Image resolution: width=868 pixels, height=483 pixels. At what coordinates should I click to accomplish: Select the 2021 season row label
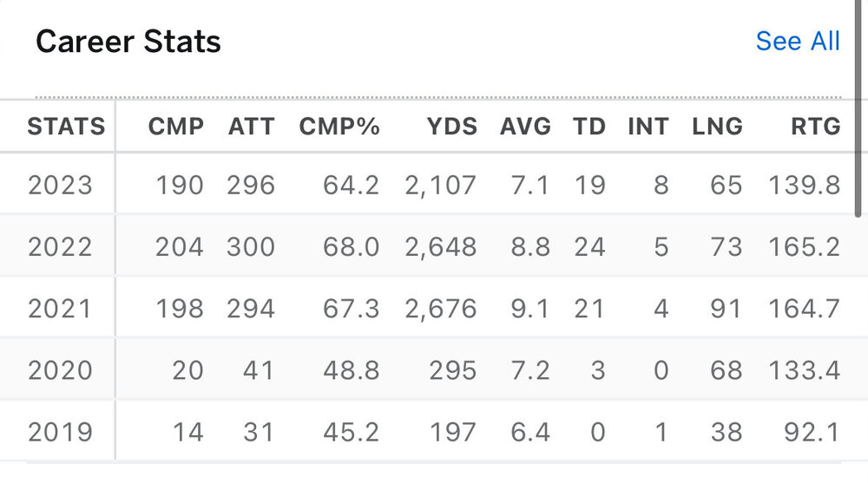click(60, 309)
